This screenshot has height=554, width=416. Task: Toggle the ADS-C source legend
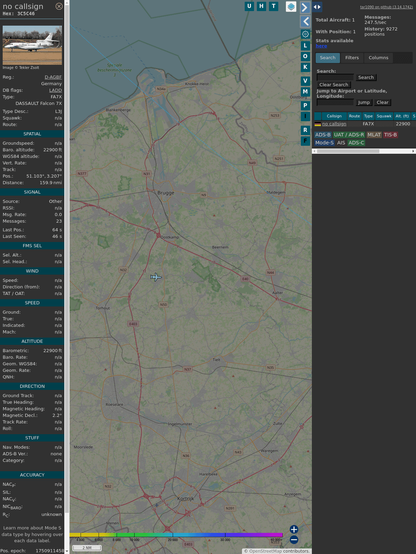point(356,143)
